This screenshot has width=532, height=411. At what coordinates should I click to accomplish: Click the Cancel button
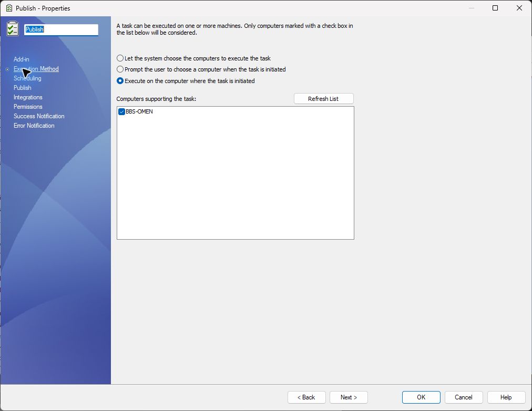click(464, 397)
